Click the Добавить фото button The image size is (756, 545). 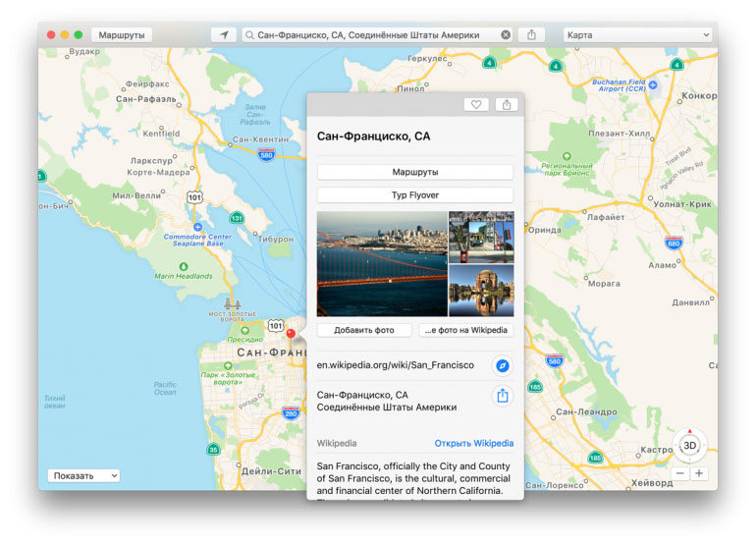pos(364,330)
